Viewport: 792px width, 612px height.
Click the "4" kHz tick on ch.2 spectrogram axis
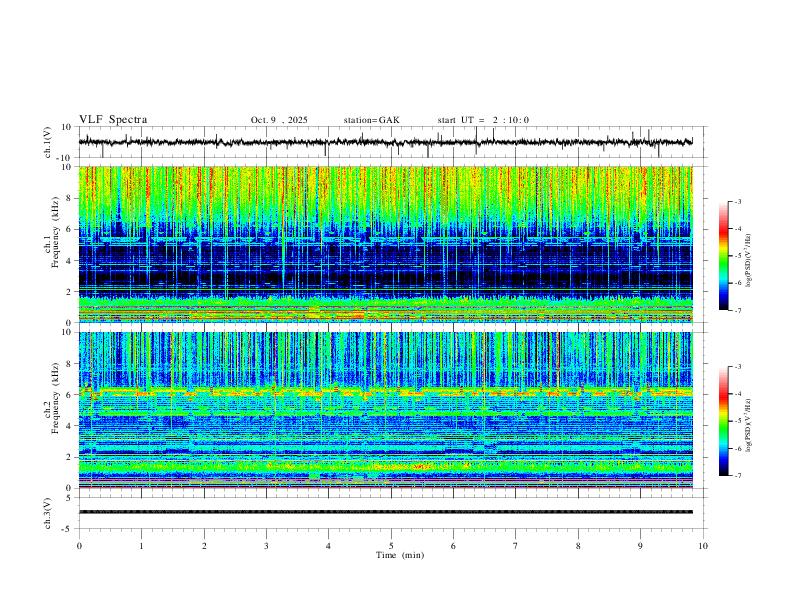click(x=70, y=426)
